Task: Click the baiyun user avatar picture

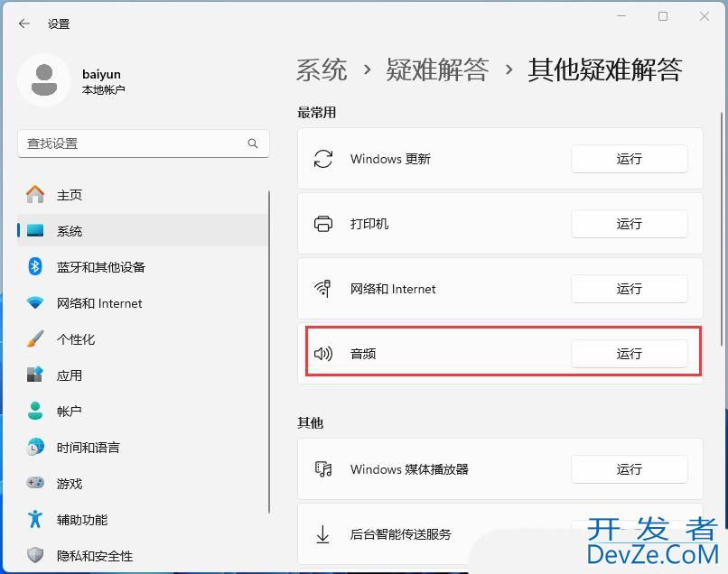Action: (44, 80)
